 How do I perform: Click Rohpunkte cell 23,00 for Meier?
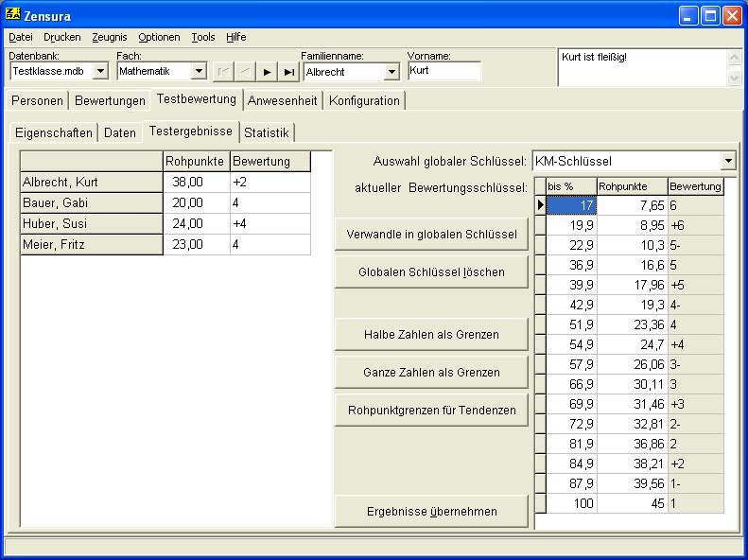(x=197, y=245)
